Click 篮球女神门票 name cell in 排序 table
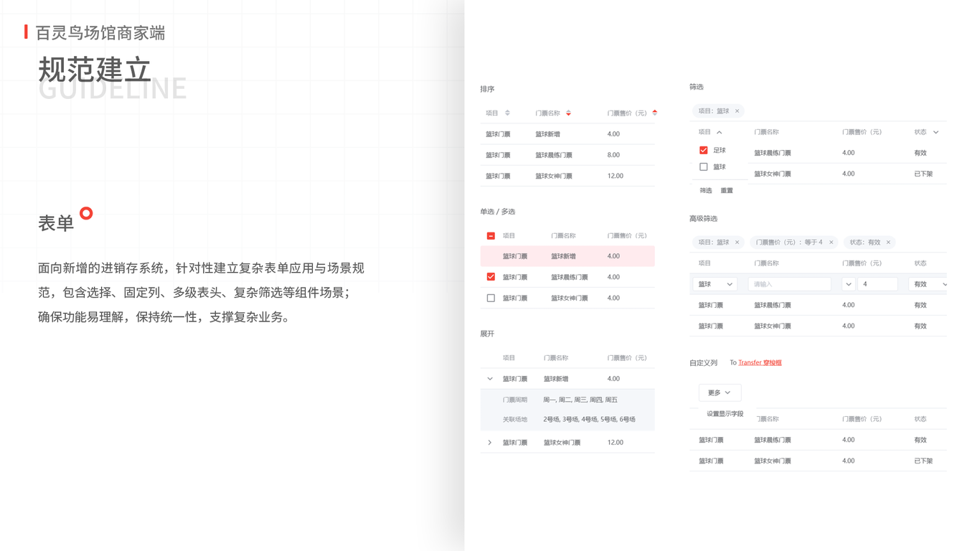Image resolution: width=980 pixels, height=551 pixels. pyautogui.click(x=554, y=176)
